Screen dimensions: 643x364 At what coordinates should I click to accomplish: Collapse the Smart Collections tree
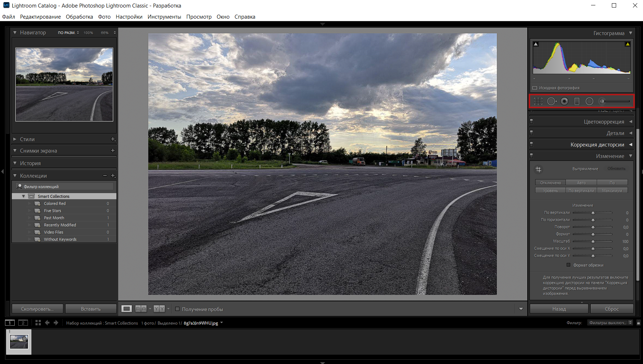pos(24,196)
